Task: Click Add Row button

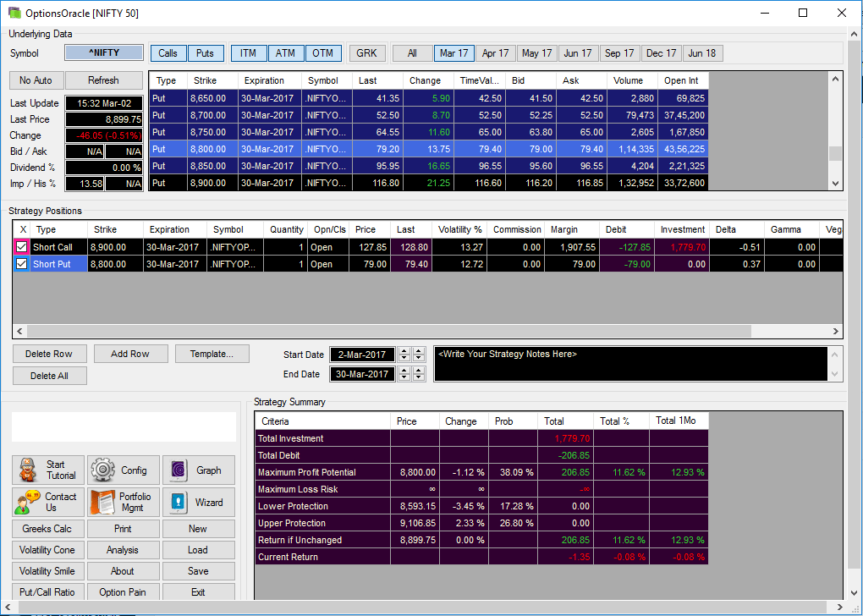Action: [x=130, y=354]
